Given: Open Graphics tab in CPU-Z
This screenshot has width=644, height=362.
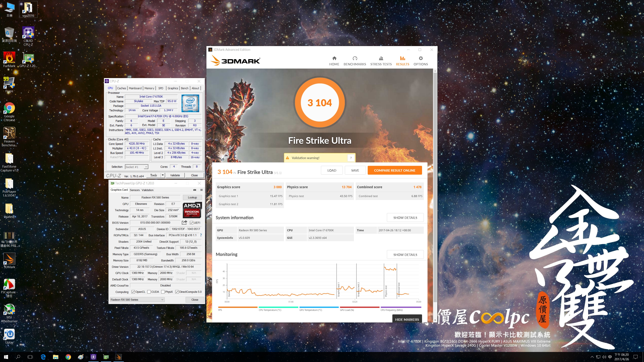Looking at the screenshot, I should (x=173, y=88).
